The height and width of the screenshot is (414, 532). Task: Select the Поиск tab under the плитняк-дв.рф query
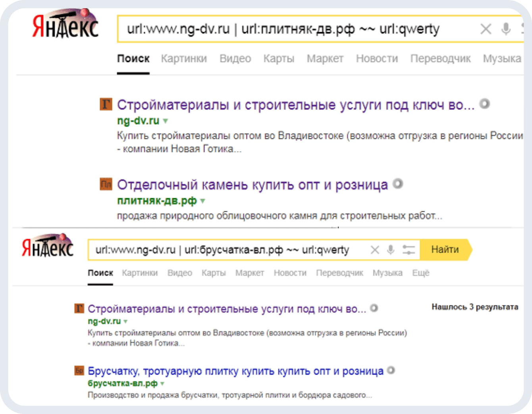133,59
